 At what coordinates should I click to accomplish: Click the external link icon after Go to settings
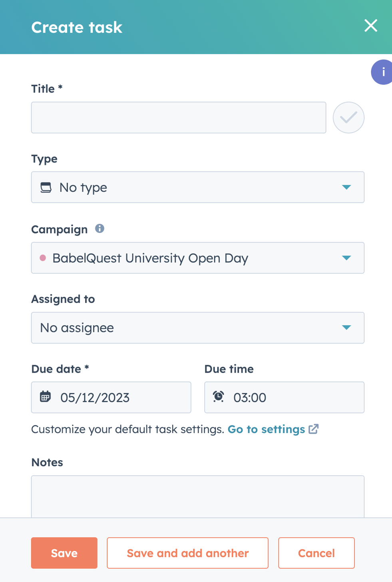314,429
